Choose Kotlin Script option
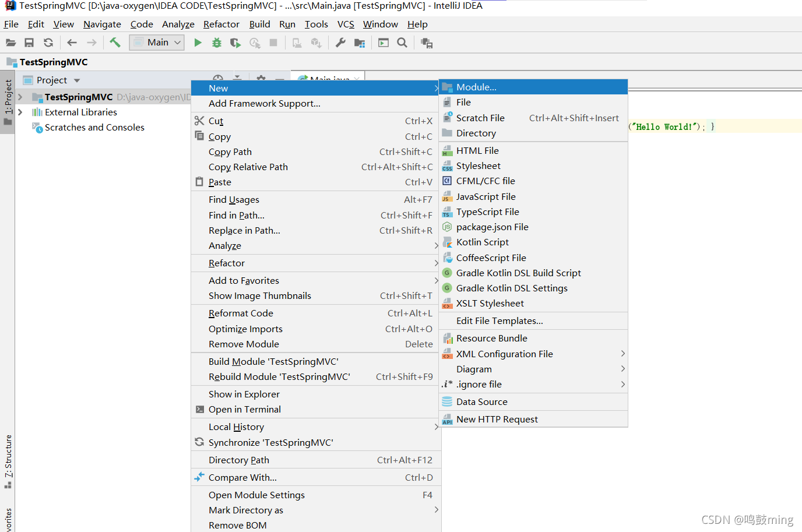The height and width of the screenshot is (532, 802). point(533,242)
